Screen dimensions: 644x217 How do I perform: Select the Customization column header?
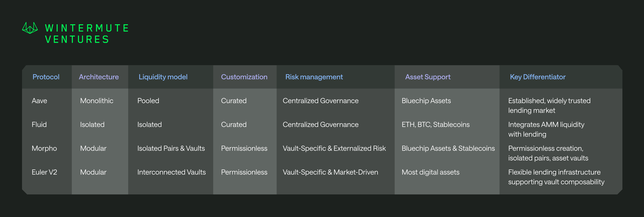(244, 77)
